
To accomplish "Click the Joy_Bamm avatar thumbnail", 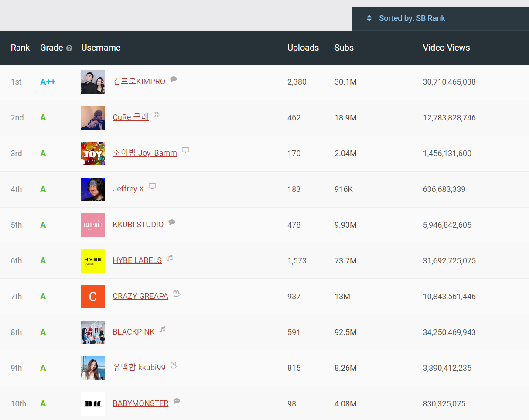I will (x=93, y=154).
